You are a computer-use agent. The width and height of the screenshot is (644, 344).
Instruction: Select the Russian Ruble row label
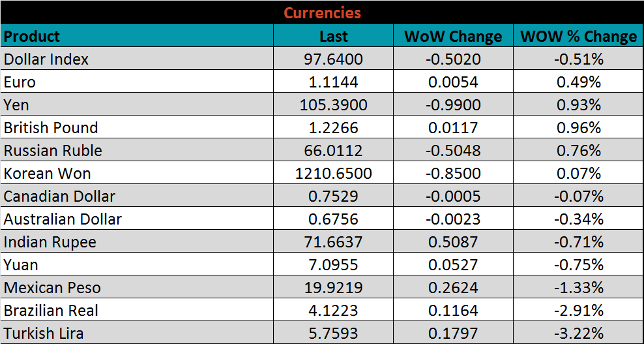click(53, 151)
